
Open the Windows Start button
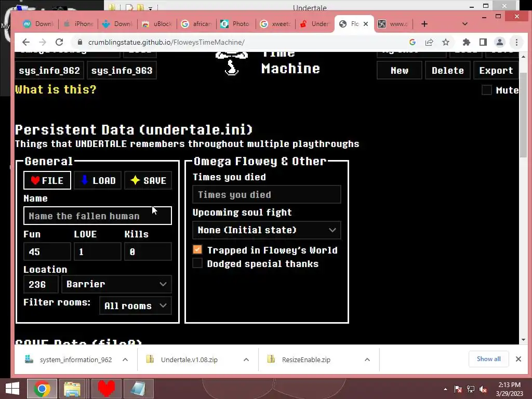12,389
